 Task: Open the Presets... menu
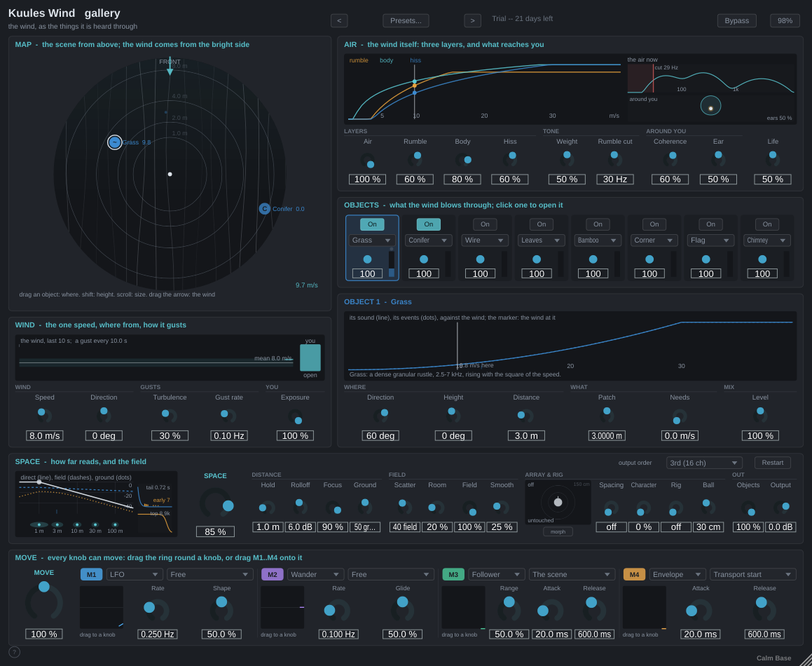tap(406, 21)
